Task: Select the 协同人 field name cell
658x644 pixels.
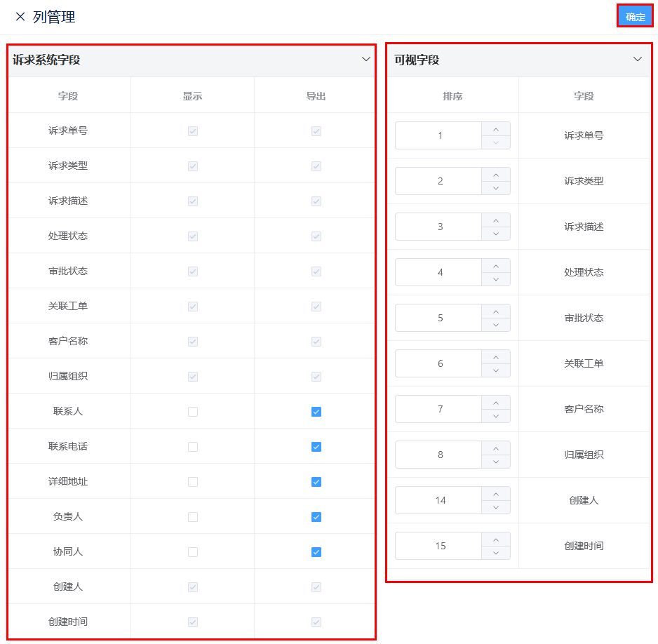Action: tap(68, 551)
